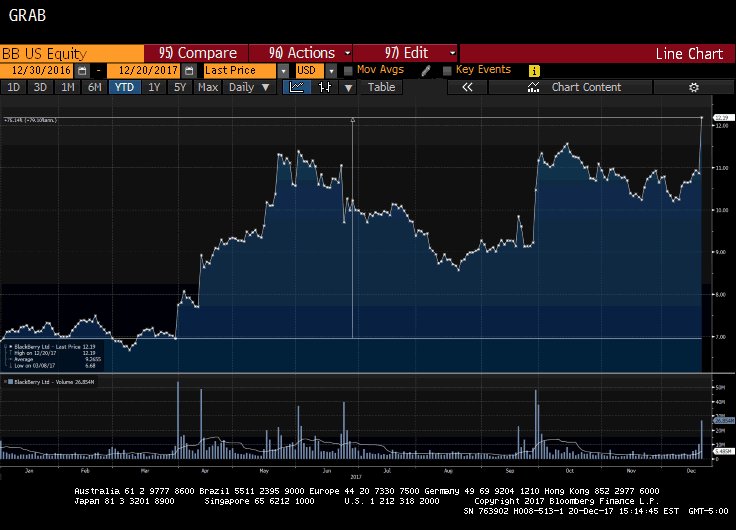This screenshot has width=736, height=530.
Task: Select the 1M range tab
Action: point(68,87)
